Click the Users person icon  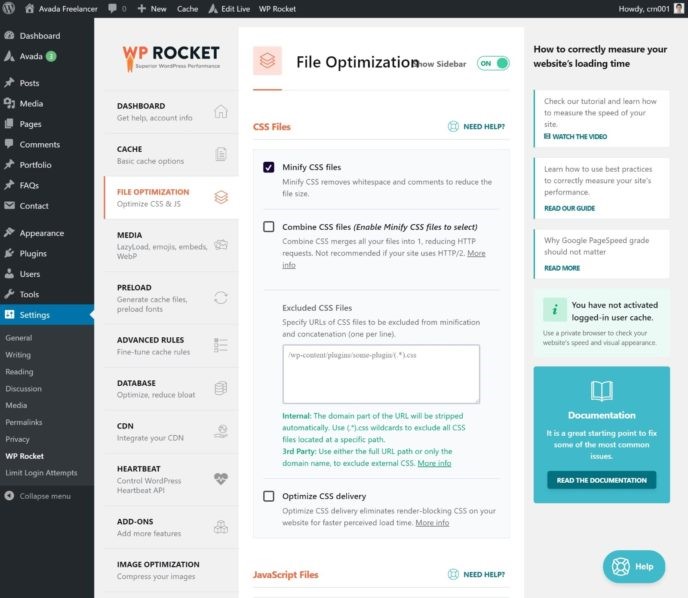point(9,274)
